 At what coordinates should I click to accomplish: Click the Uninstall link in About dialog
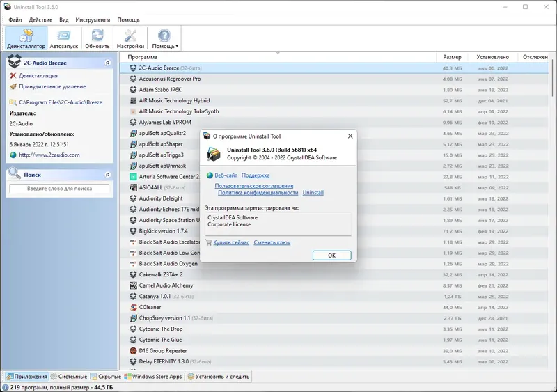[x=313, y=193]
